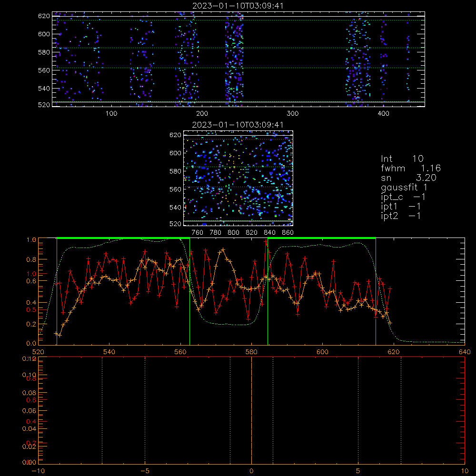Click the top panel timestamp title 2023-01-10T03:09:41
Viewport: 476px width, 476px height.
[238, 6]
